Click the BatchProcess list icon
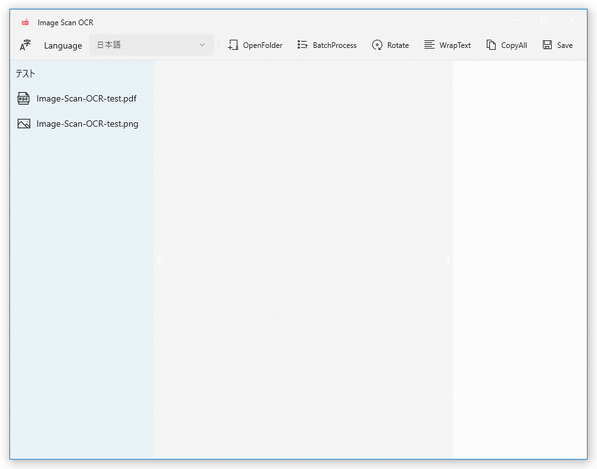The height and width of the screenshot is (469, 597). coord(302,45)
